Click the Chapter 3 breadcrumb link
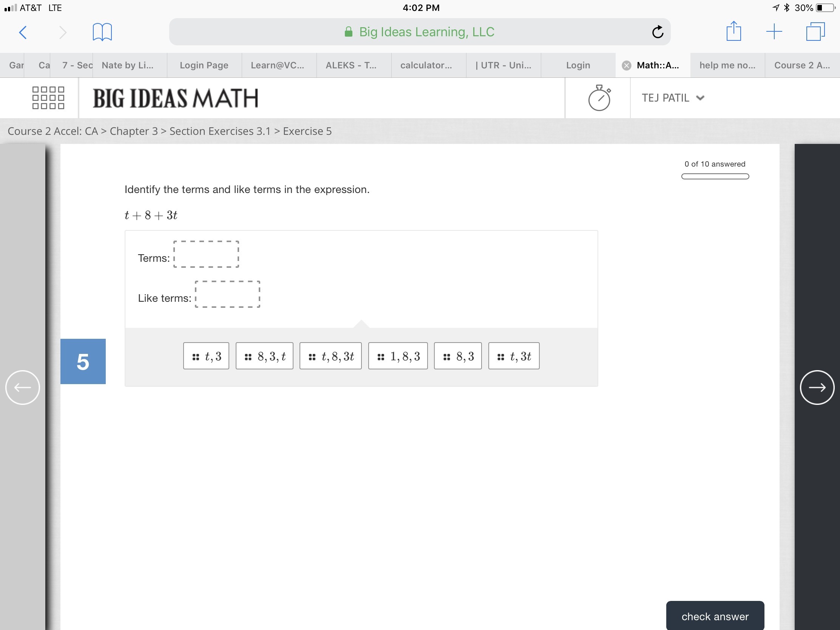This screenshot has height=630, width=840. click(x=134, y=131)
